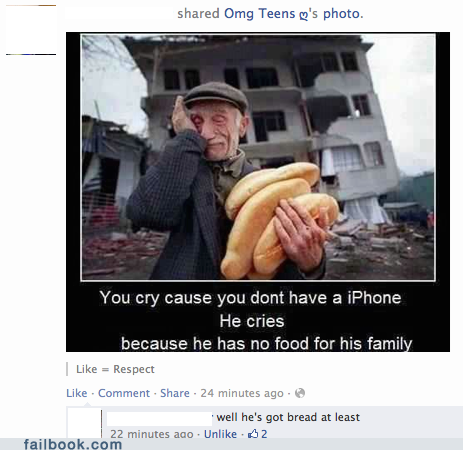
Task: Click the thumbs-up icon on the comment
Action: point(253,434)
